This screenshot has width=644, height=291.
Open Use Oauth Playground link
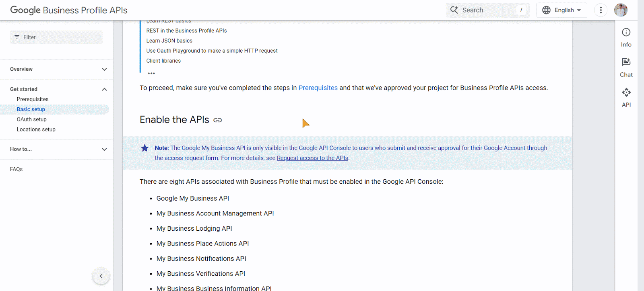pos(212,51)
